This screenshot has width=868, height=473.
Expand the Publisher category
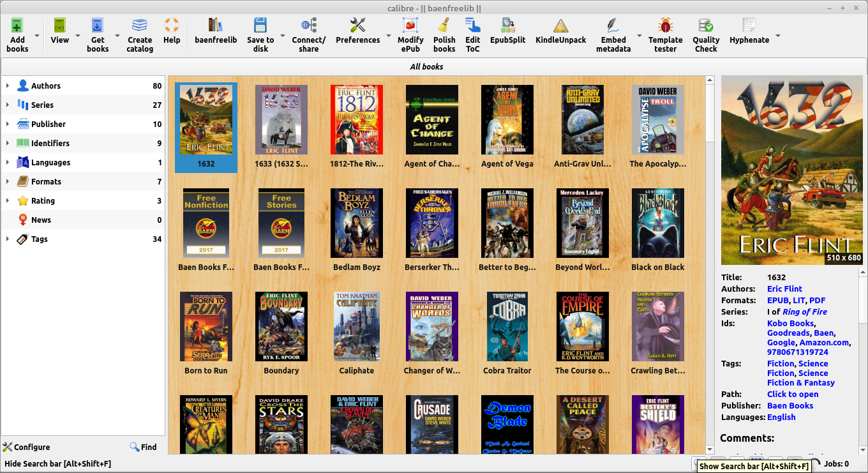[x=8, y=124]
